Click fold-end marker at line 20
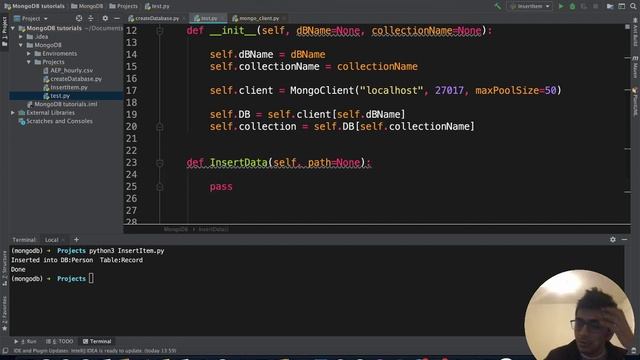Screen dimensions: 640x360 pos(160,127)
